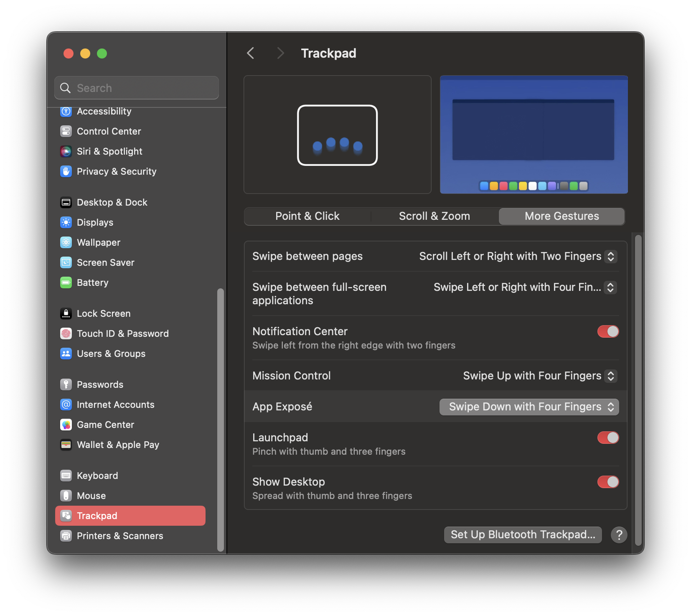The image size is (691, 616).
Task: Click the Touch ID fingerprint icon
Action: point(66,333)
